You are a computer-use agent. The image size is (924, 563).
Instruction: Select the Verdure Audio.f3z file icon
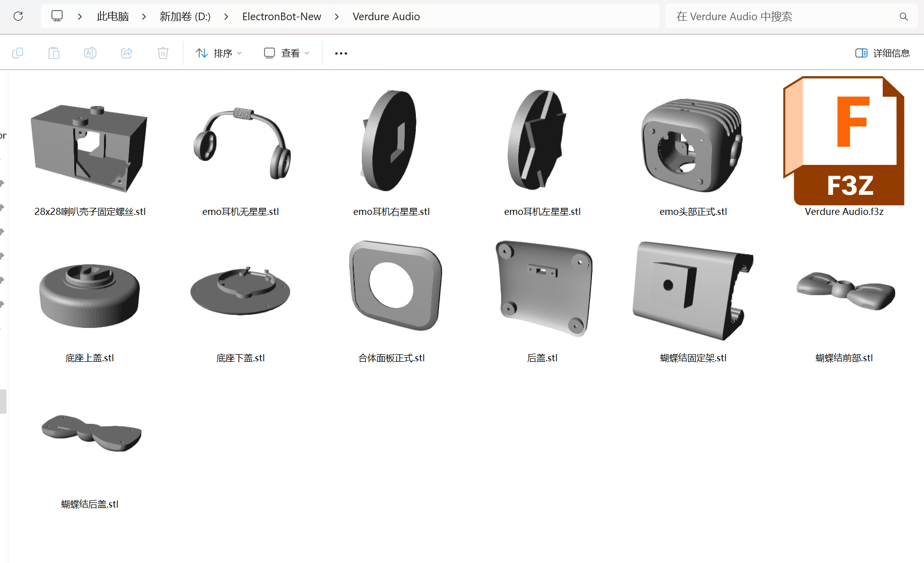pos(844,140)
